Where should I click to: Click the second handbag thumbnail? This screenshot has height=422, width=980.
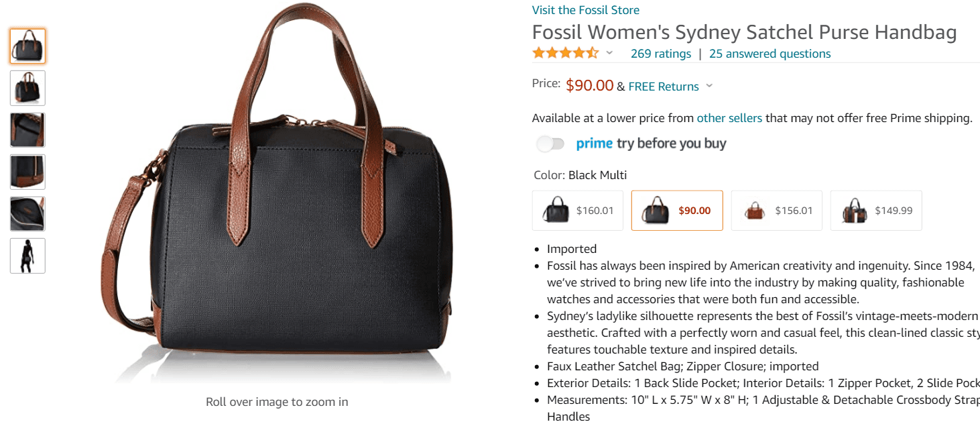27,88
